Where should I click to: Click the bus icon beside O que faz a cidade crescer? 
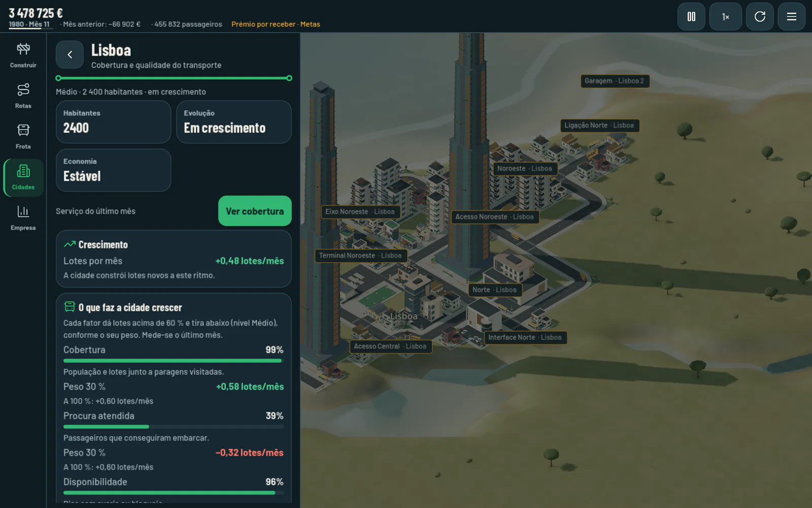(x=70, y=307)
